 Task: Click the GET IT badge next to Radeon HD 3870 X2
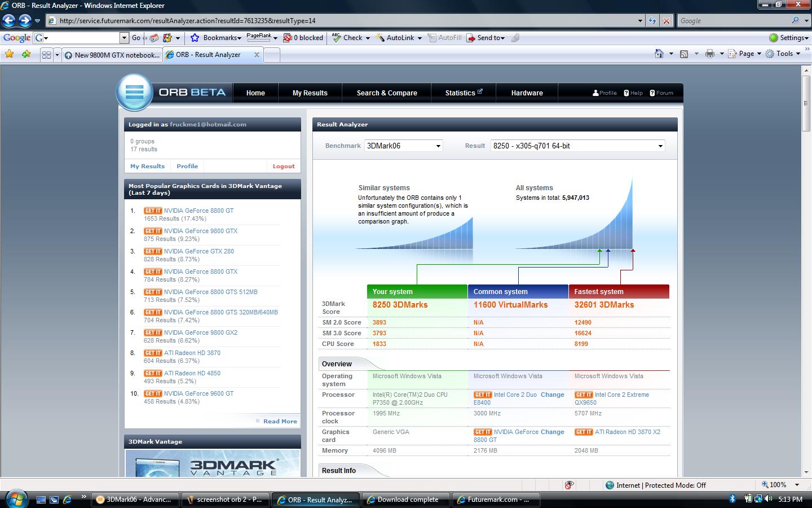(584, 432)
